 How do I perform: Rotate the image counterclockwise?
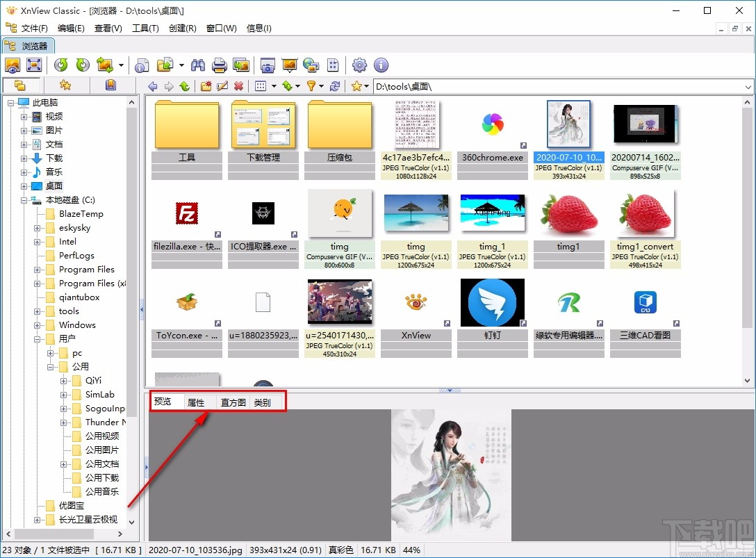tap(62, 65)
